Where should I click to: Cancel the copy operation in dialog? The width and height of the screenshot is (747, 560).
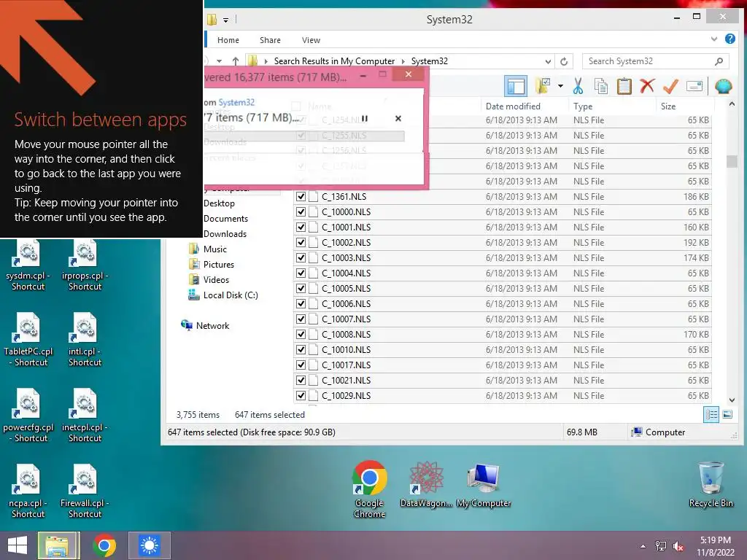398,119
